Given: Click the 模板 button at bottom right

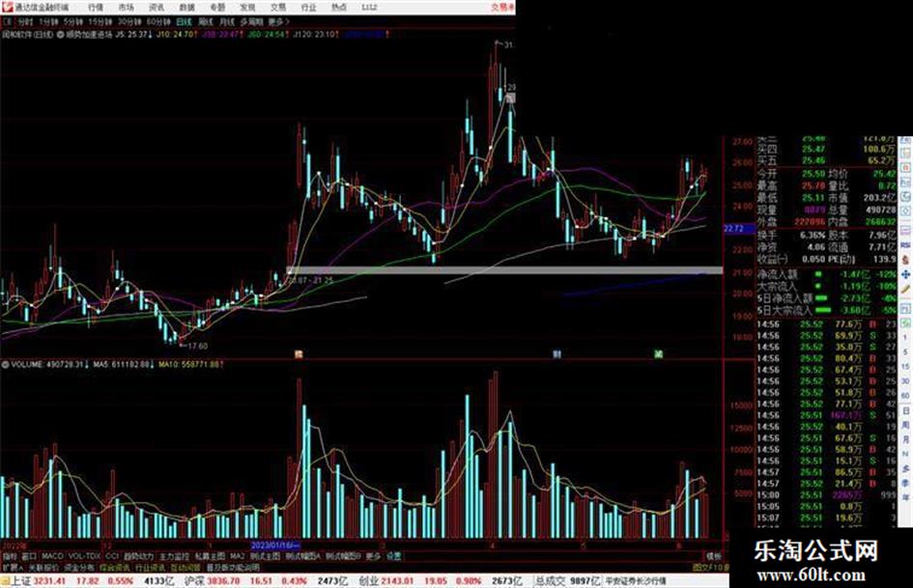Looking at the screenshot, I should click(713, 556).
